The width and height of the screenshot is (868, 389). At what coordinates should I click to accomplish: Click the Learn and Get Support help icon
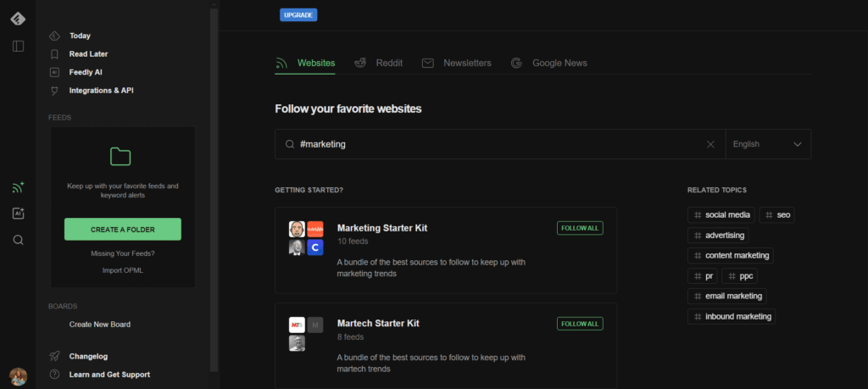tap(54, 375)
